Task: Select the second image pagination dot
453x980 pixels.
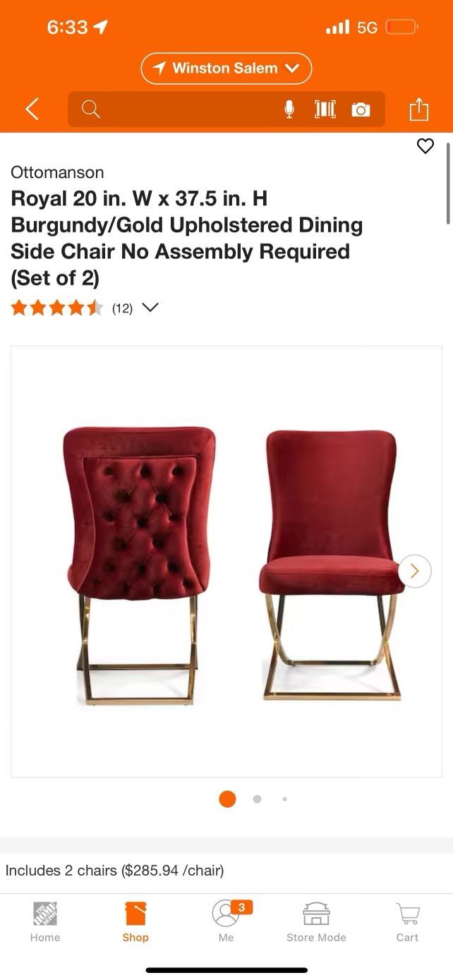Action: point(257,799)
